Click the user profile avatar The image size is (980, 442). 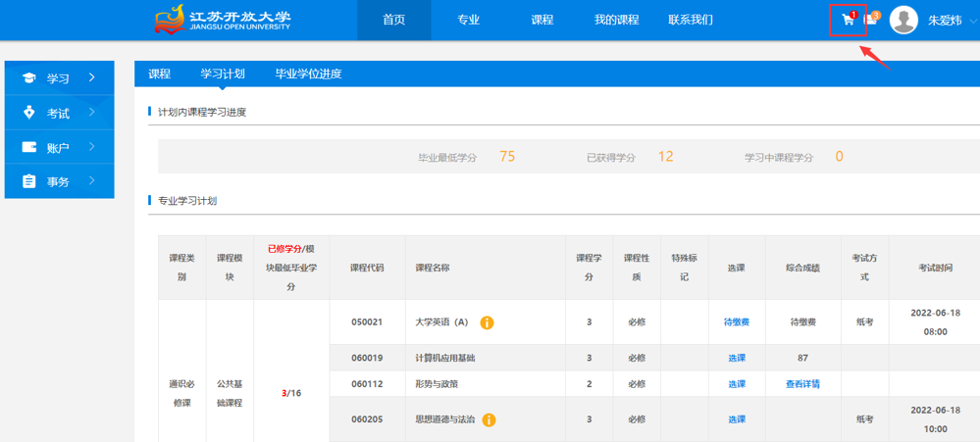coord(903,21)
